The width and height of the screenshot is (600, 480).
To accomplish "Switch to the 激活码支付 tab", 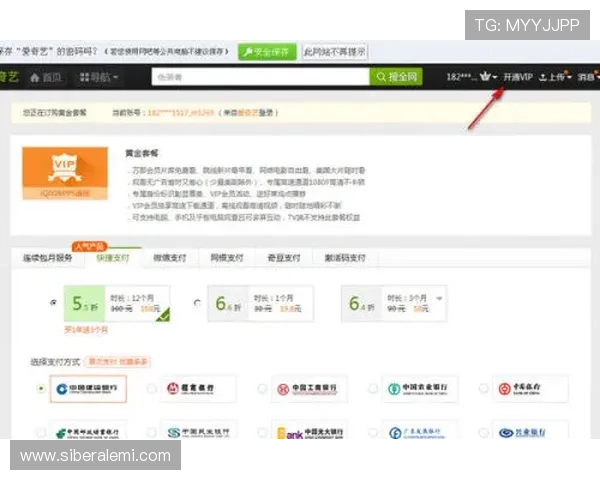I will coord(345,258).
